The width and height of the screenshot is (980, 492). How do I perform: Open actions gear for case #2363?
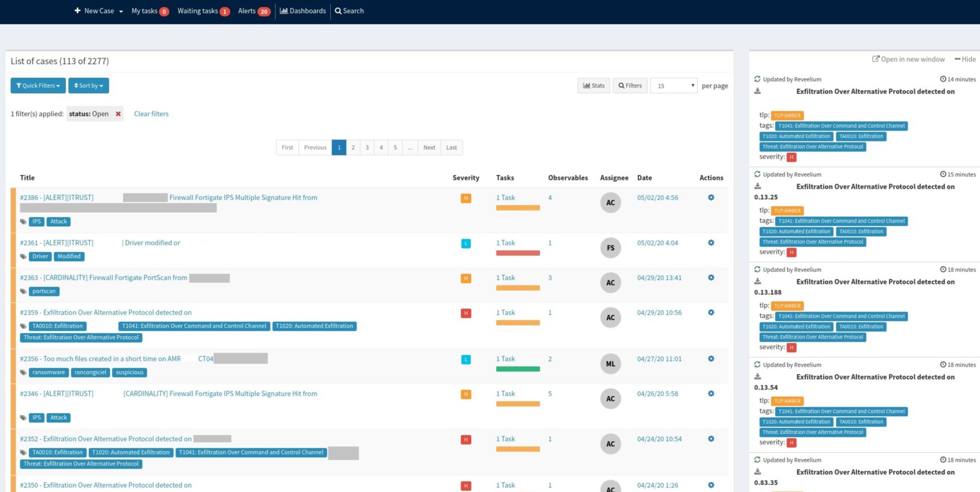pos(711,278)
